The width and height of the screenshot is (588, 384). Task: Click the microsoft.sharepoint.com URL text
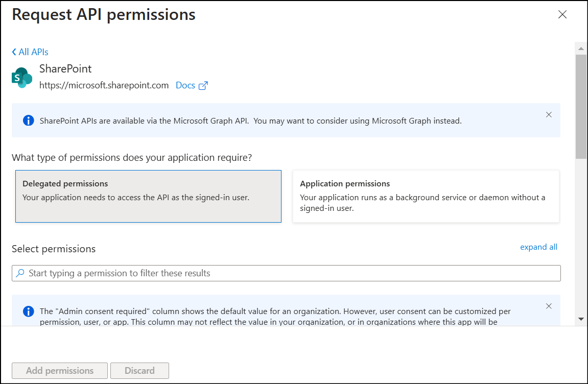104,85
